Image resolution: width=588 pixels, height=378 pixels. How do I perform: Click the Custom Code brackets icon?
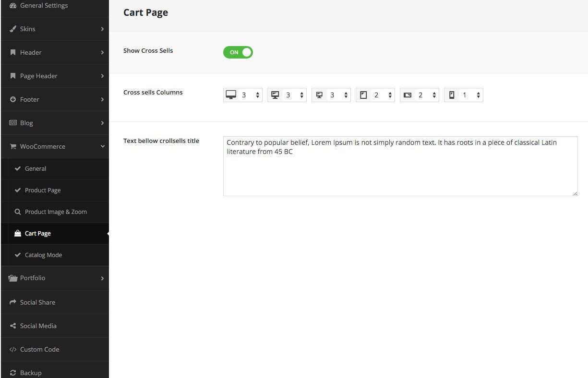point(13,349)
